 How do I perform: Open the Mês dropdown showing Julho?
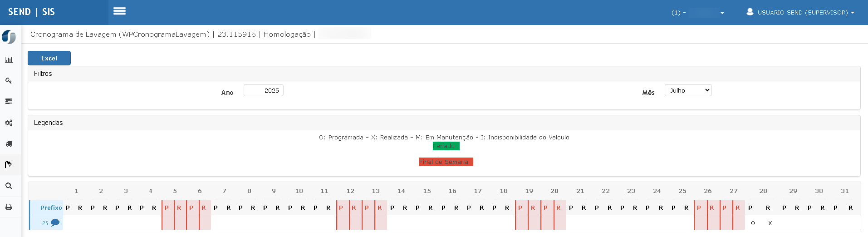[x=688, y=90]
